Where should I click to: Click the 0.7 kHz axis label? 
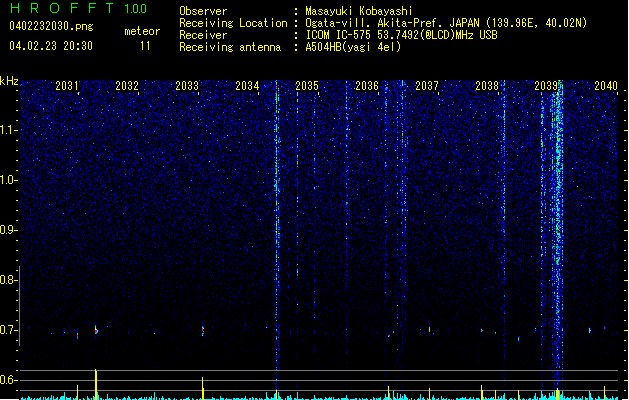coord(8,330)
